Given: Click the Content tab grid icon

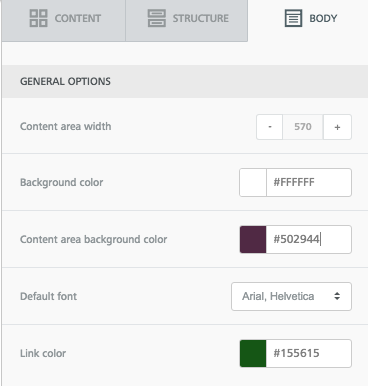Looking at the screenshot, I should pyautogui.click(x=38, y=18).
